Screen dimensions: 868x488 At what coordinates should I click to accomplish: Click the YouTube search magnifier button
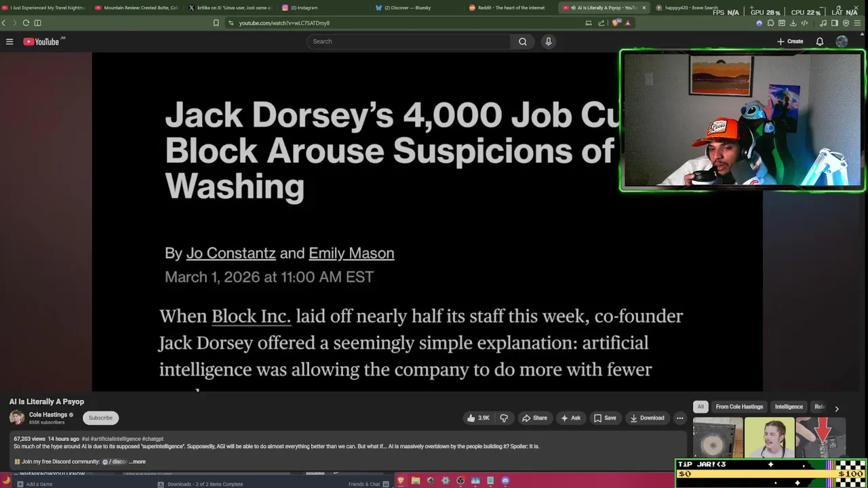[x=523, y=41]
